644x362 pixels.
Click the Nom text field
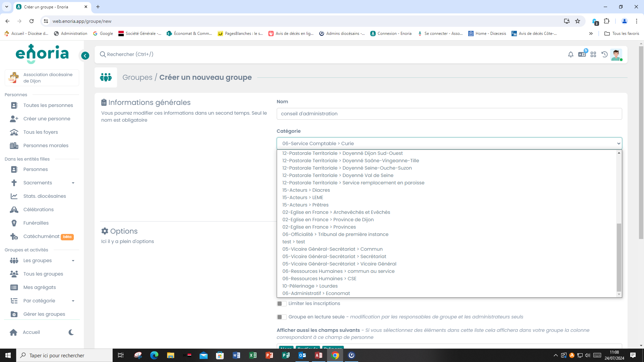click(449, 114)
